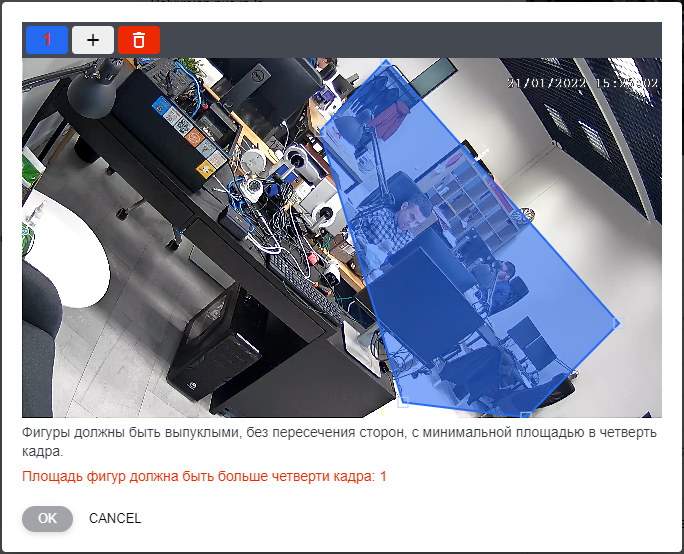Click the camera timestamp overlay
Screen dimensions: 684x554
click(x=582, y=84)
